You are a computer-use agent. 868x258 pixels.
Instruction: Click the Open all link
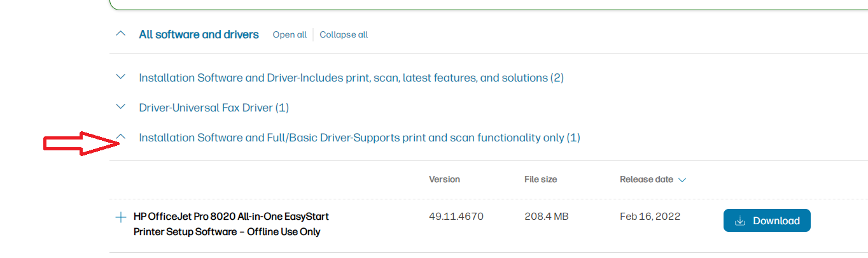pyautogui.click(x=290, y=35)
